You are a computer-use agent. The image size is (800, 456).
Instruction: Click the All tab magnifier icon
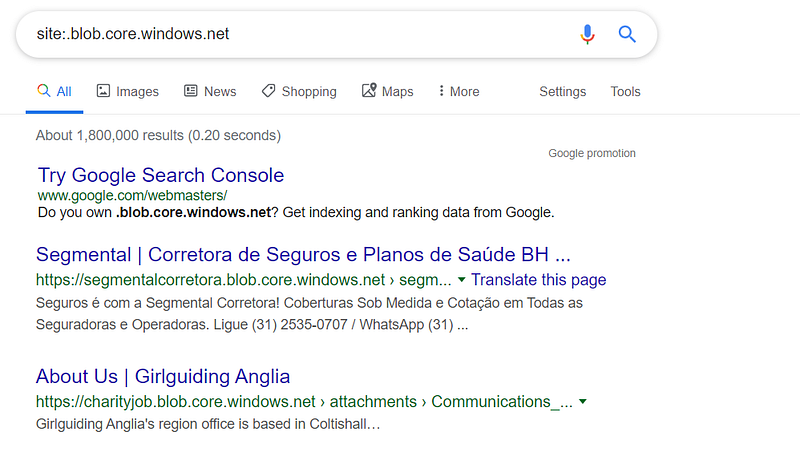[43, 91]
